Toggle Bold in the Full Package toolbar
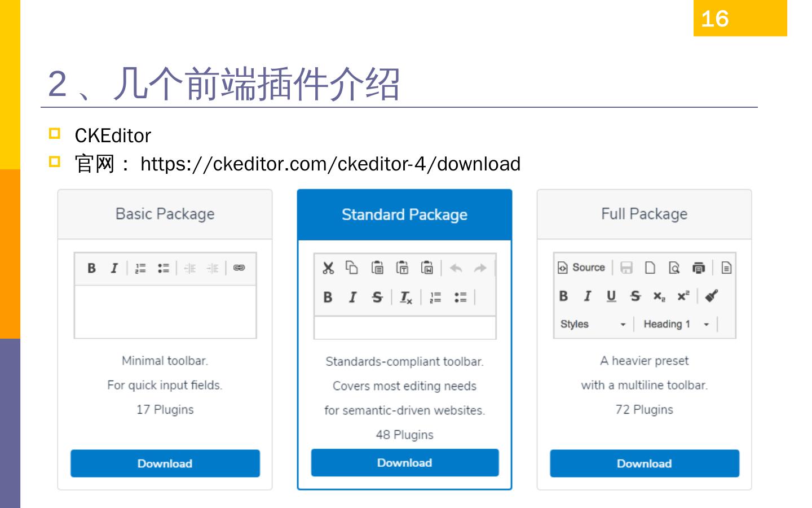 pos(563,296)
